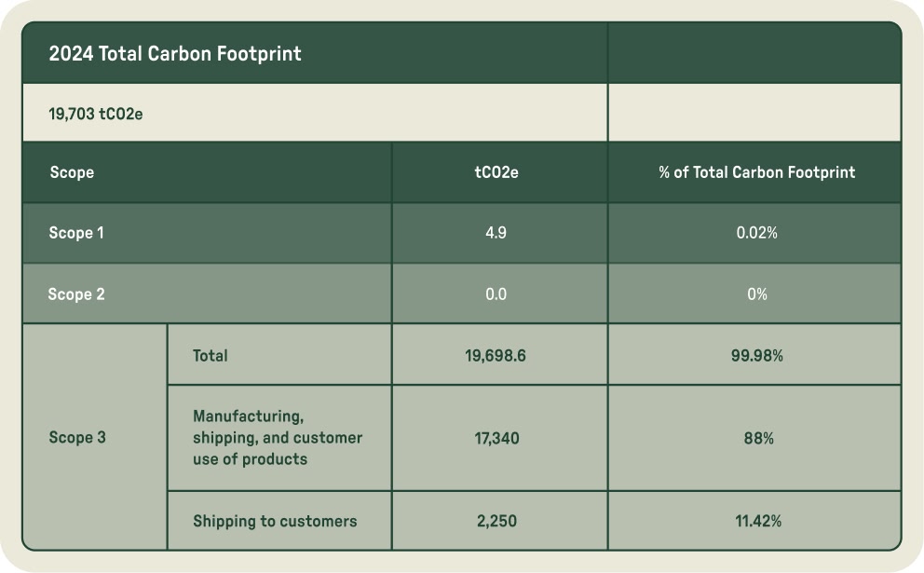Select the 0% cell for Scope 2
The image size is (924, 573).
(756, 294)
